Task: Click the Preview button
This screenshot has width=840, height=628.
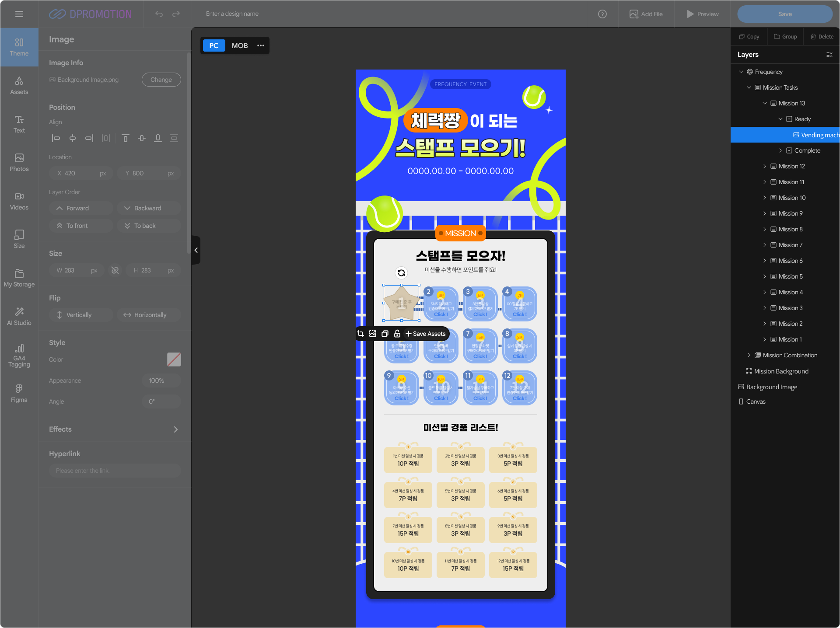Action: (703, 14)
